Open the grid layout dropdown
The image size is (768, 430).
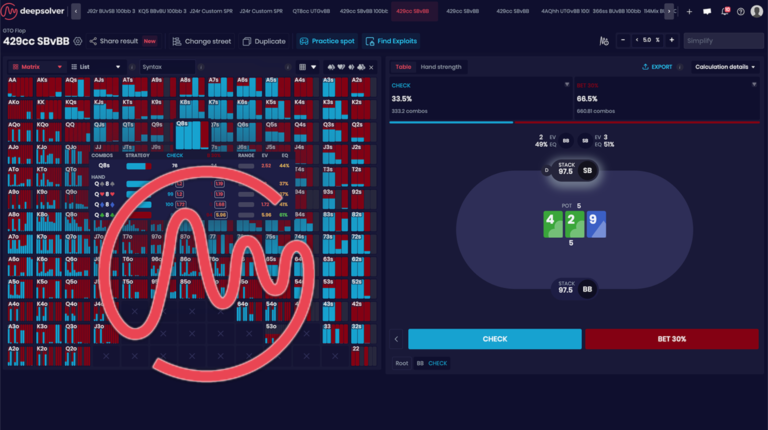308,67
